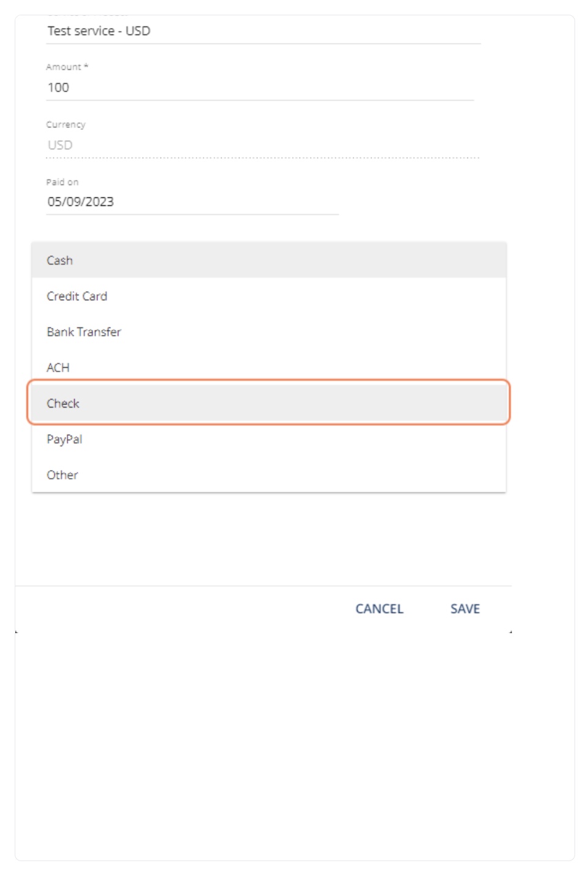588x874 pixels.
Task: Pick Bank Transfer as payment method
Action: pyautogui.click(x=269, y=332)
